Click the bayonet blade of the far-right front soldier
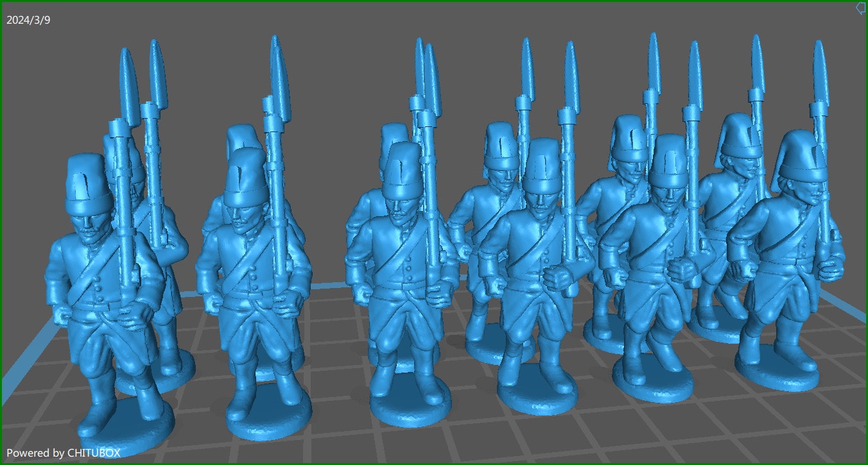The width and height of the screenshot is (868, 465). pos(819,71)
